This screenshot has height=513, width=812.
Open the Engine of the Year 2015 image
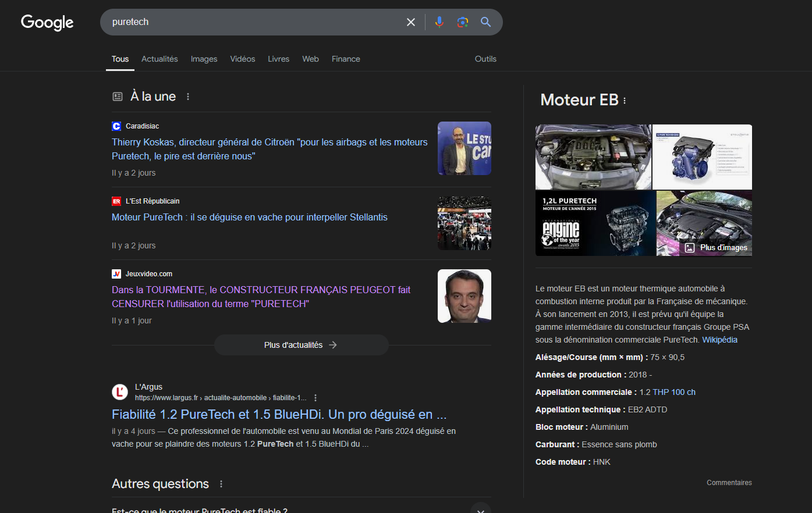coord(595,223)
